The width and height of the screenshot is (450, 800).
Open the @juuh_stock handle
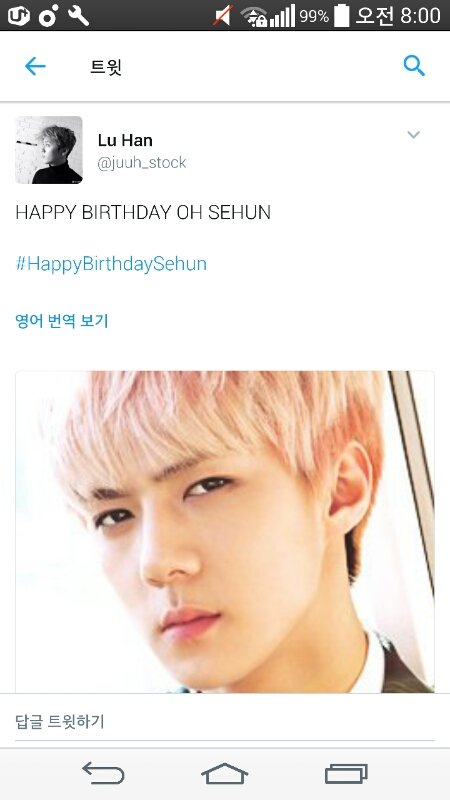(142, 163)
